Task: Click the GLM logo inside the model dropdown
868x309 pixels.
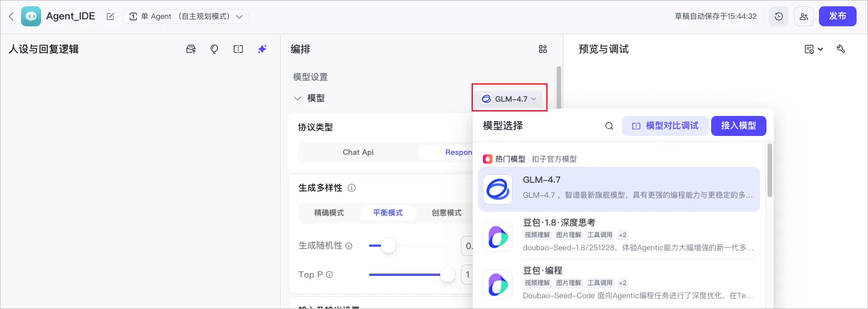Action: (486, 99)
